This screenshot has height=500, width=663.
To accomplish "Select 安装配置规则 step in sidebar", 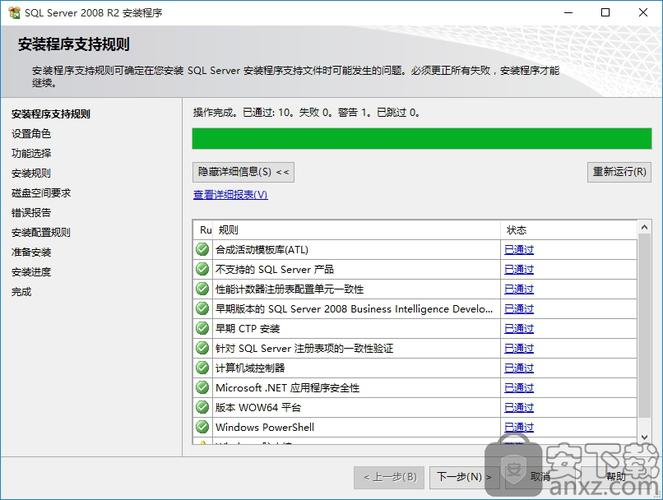I will click(41, 232).
